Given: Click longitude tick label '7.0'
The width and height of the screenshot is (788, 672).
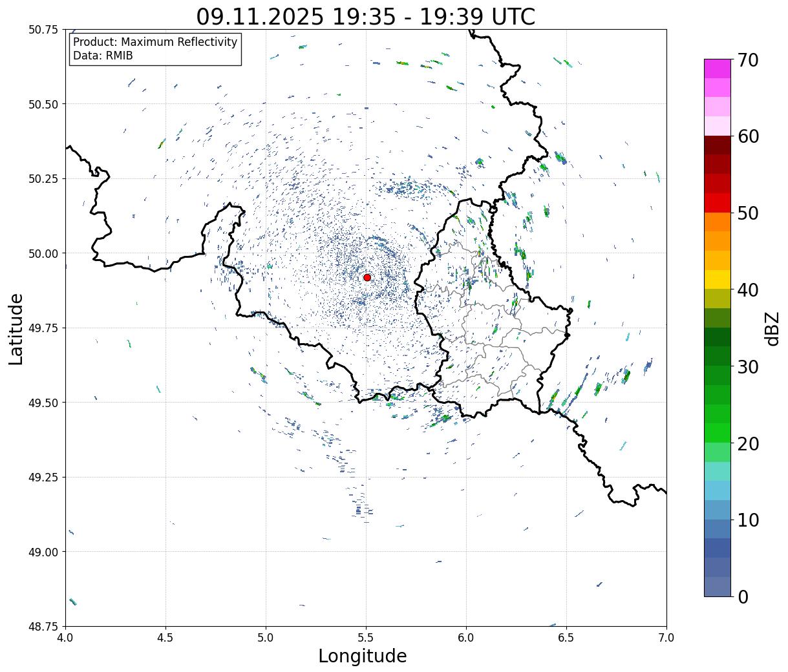Looking at the screenshot, I should [x=666, y=638].
